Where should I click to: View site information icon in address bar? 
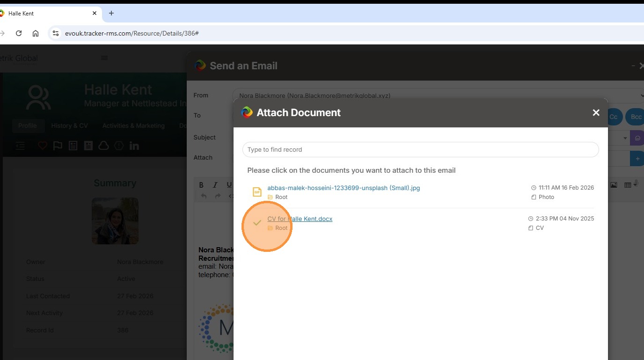(56, 33)
